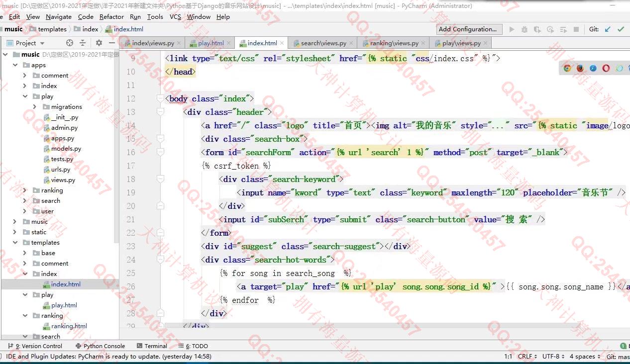Screen dimensions: 630x364
Task: Open page in Chrome browser icon
Action: 567,68
